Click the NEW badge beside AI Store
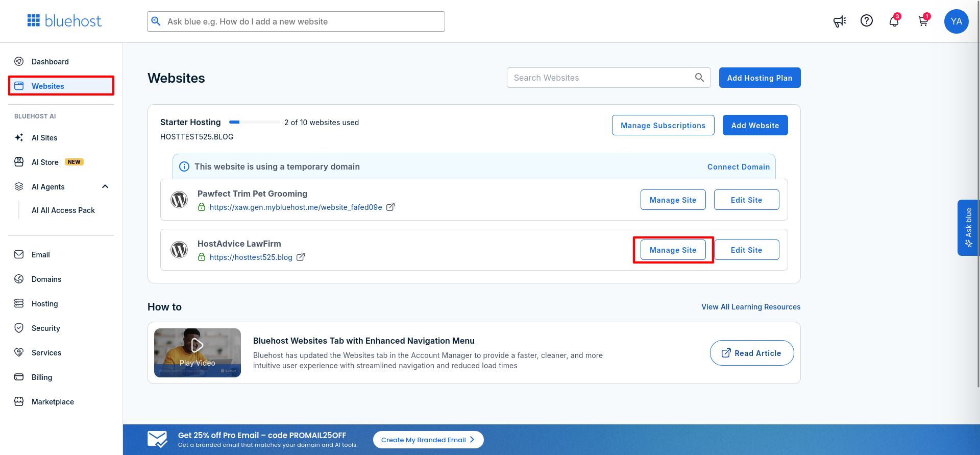The image size is (980, 455). [74, 162]
